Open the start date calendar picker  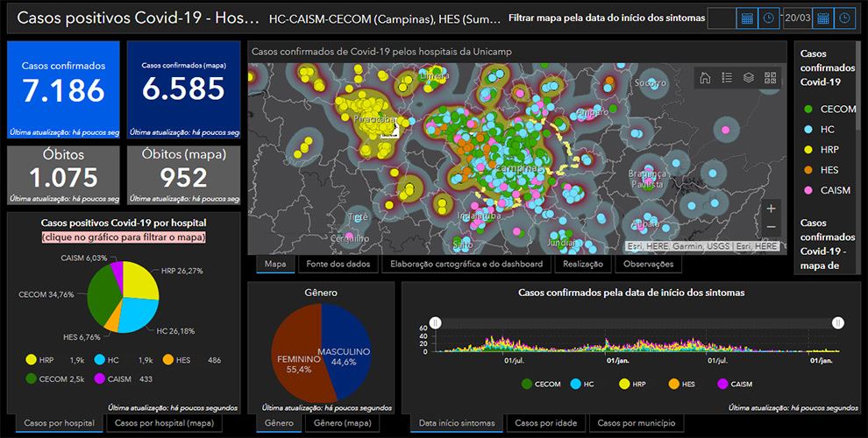(746, 18)
